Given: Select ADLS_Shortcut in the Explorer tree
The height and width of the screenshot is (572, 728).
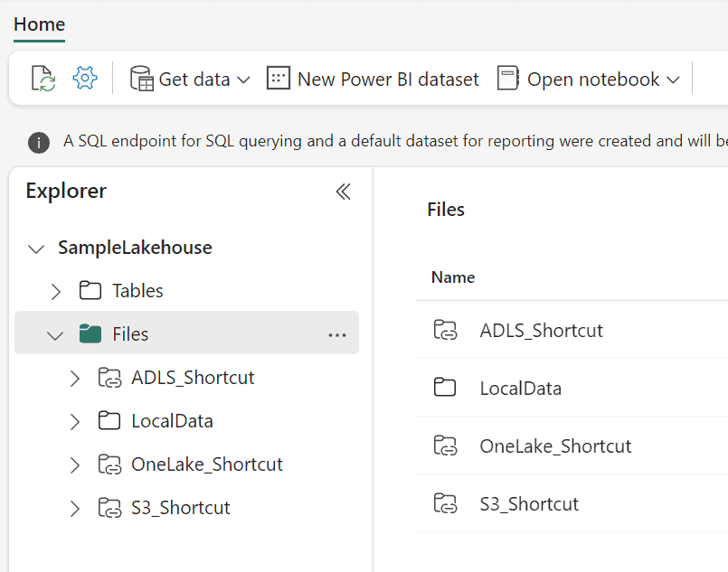Looking at the screenshot, I should point(193,378).
